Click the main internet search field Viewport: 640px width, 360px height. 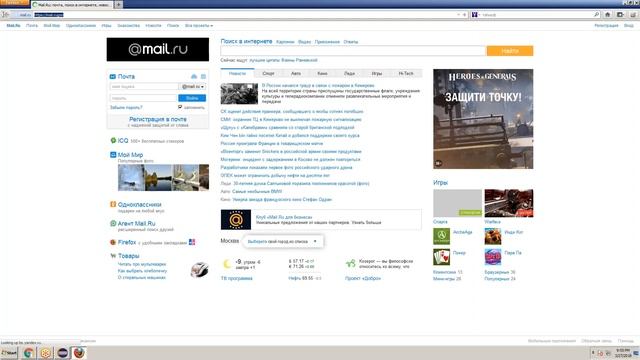click(x=353, y=51)
